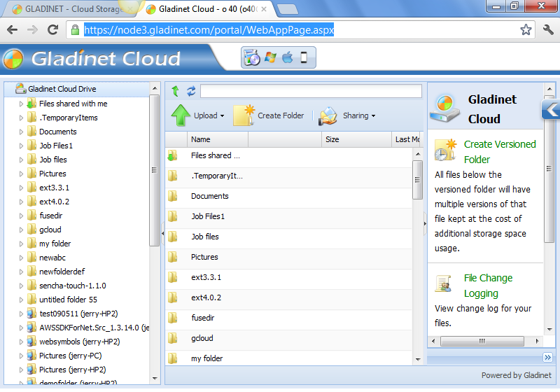Click the installer disc icon in header
Screen dimensions: 560x392
(252, 57)
